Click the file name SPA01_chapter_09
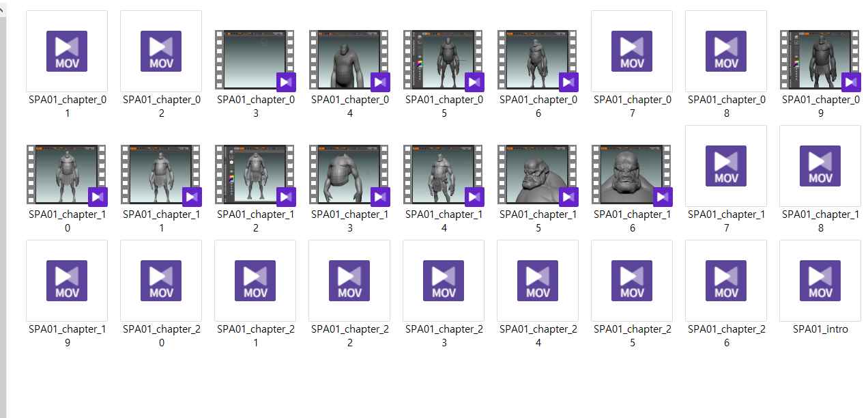 click(x=820, y=107)
